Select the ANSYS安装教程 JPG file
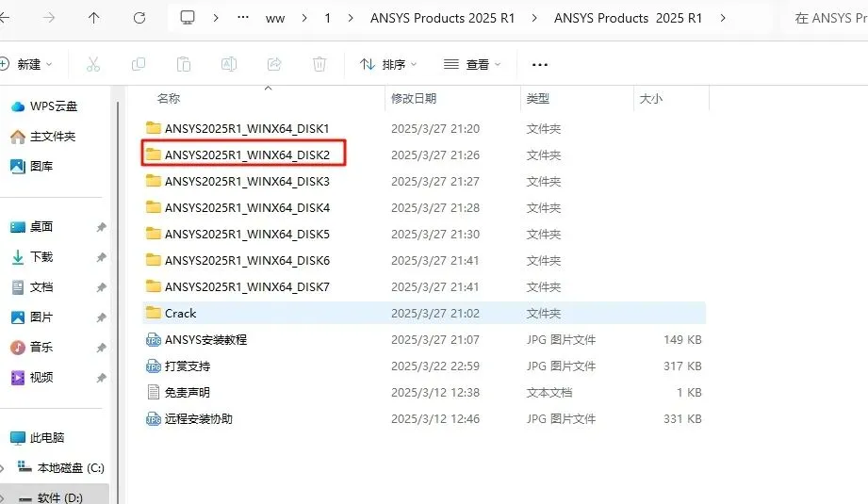868x504 pixels. [196, 340]
